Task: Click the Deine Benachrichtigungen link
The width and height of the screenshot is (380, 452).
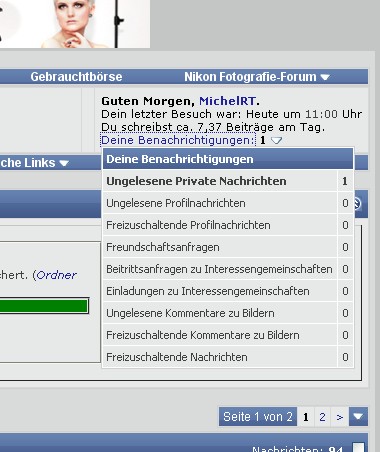Action: click(178, 140)
